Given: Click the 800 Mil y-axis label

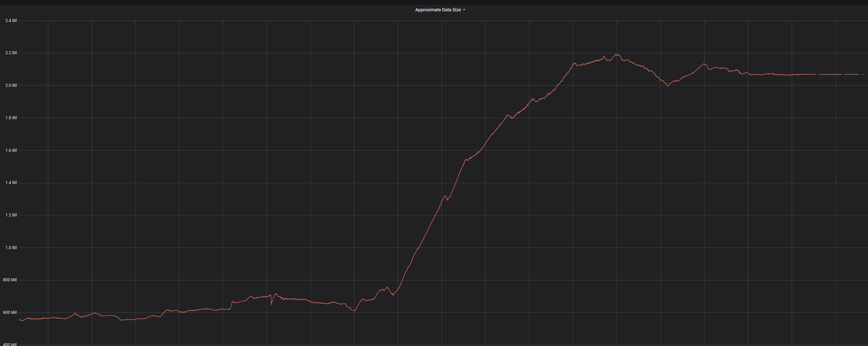Looking at the screenshot, I should click(10, 280).
